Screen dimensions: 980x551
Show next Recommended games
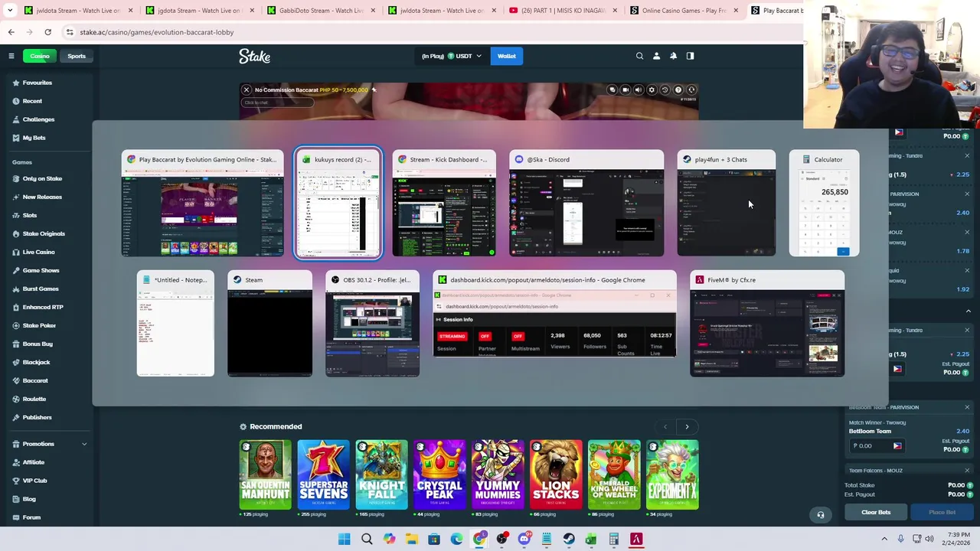pyautogui.click(x=687, y=427)
